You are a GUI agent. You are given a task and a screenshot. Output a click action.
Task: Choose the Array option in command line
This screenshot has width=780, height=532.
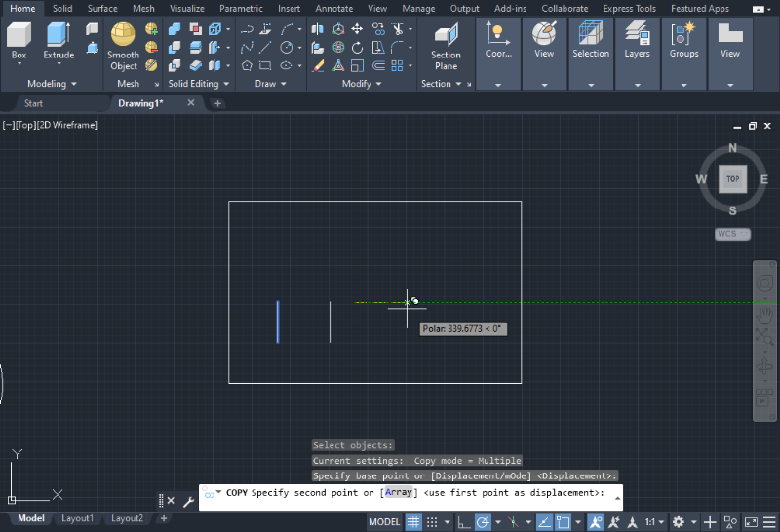pos(398,493)
